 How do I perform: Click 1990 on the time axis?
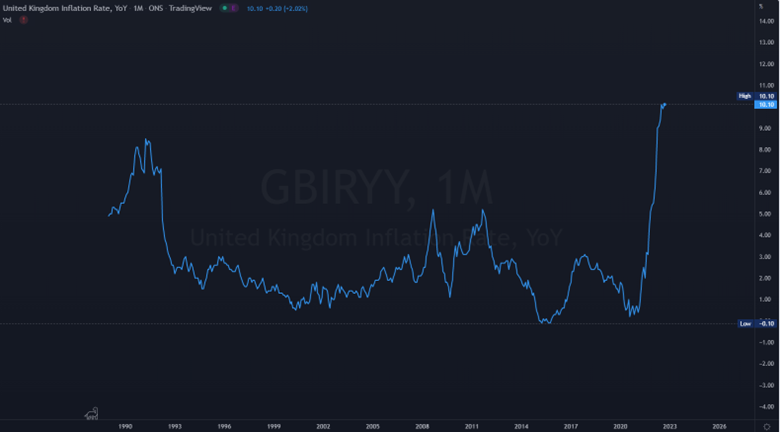[x=125, y=427]
